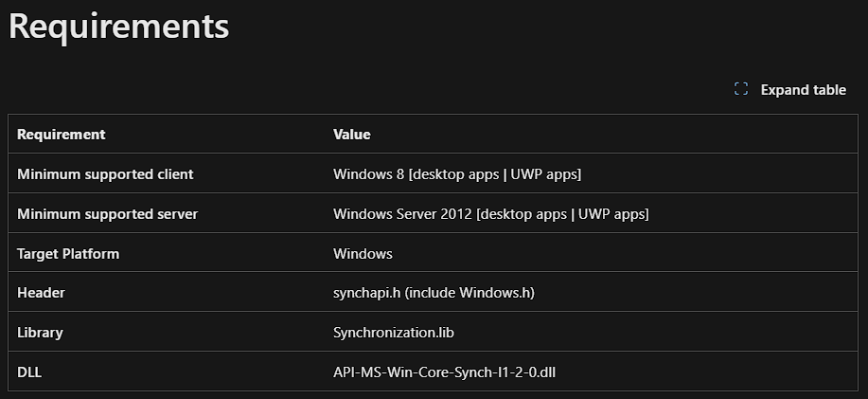Screen dimensions: 868x399
Task: Select the Target Platform row label
Action: [x=68, y=254]
